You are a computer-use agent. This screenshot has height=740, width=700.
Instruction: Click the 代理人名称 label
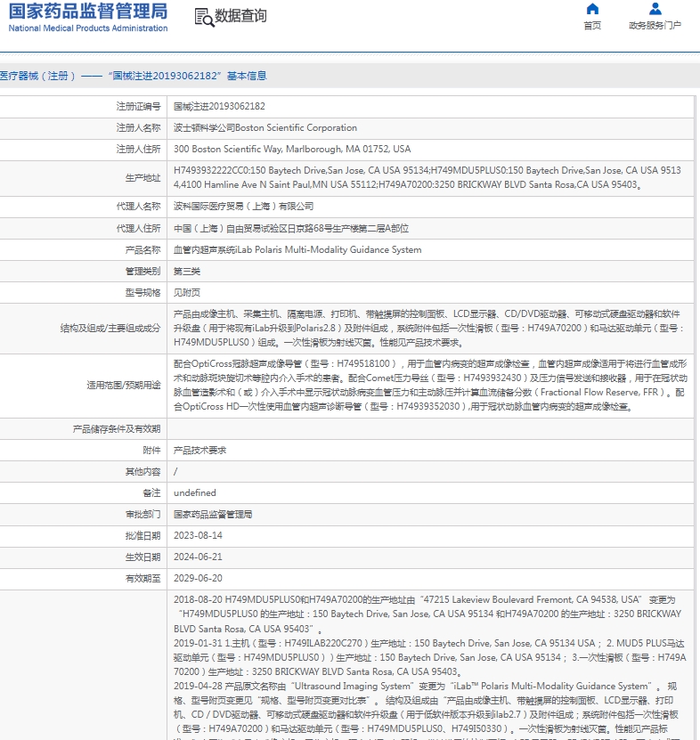138,207
